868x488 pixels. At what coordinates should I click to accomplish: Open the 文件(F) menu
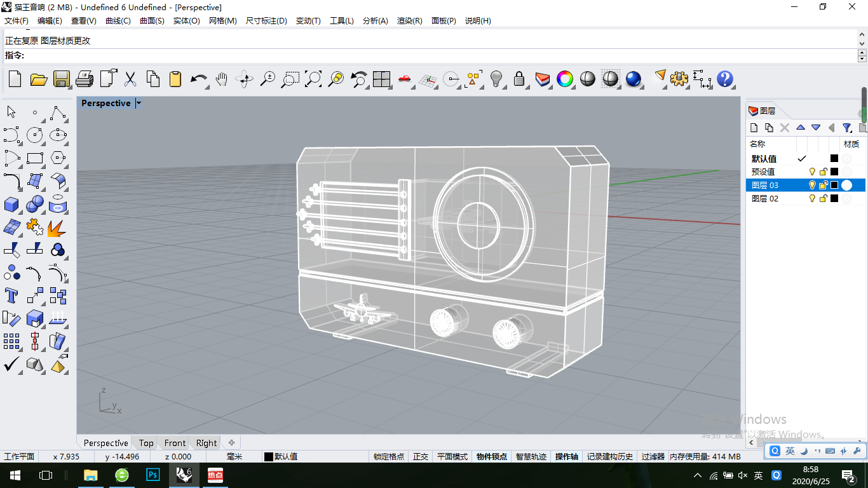pos(17,20)
